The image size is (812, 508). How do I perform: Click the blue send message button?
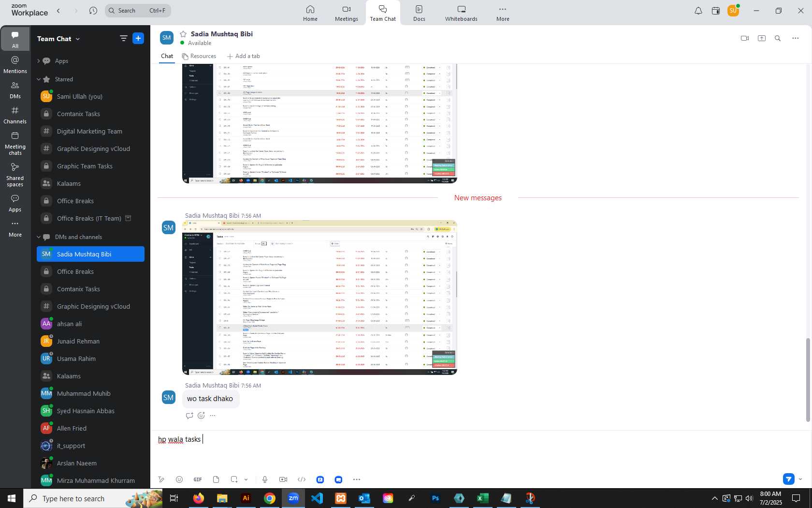789,479
